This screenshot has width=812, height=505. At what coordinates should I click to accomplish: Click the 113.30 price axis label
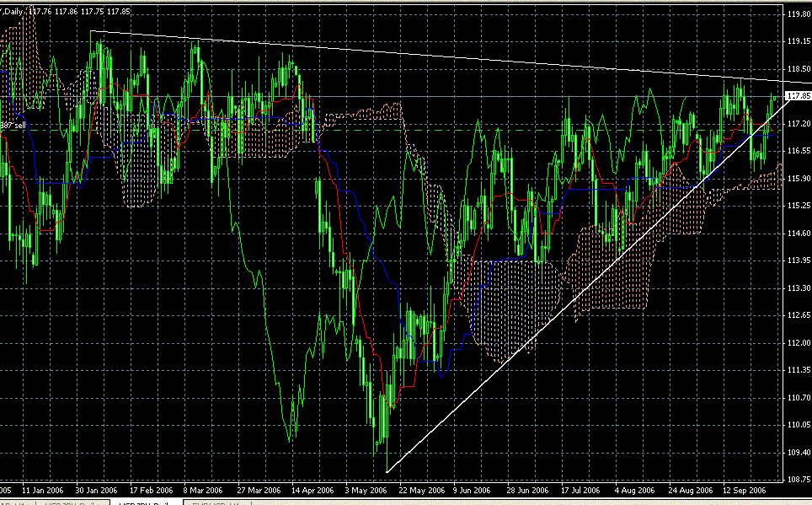tap(799, 287)
